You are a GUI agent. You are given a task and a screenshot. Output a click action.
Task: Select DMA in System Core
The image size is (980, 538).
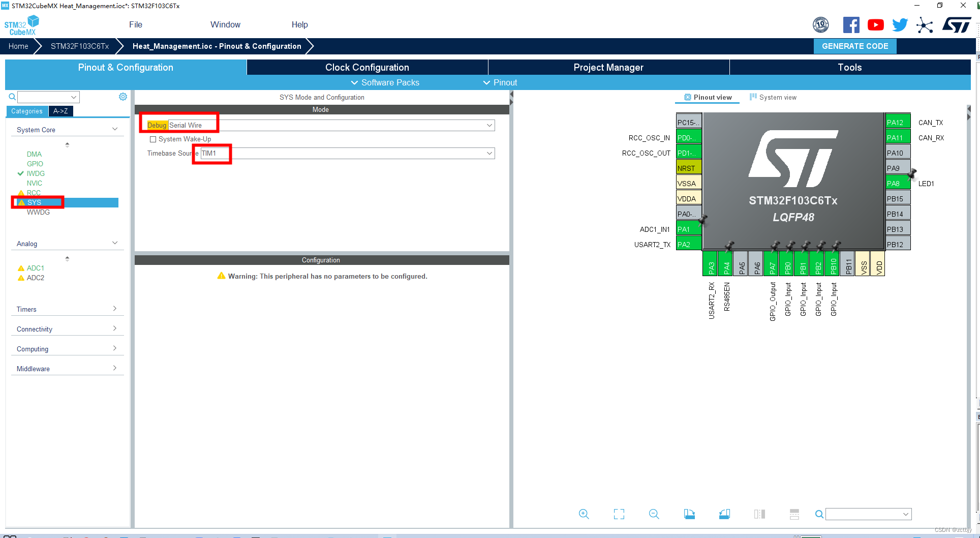pyautogui.click(x=34, y=154)
